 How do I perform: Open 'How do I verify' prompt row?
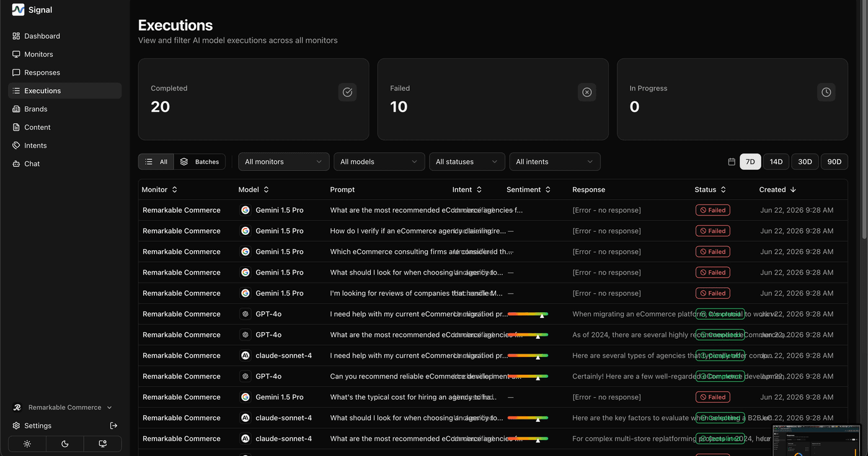(492, 231)
